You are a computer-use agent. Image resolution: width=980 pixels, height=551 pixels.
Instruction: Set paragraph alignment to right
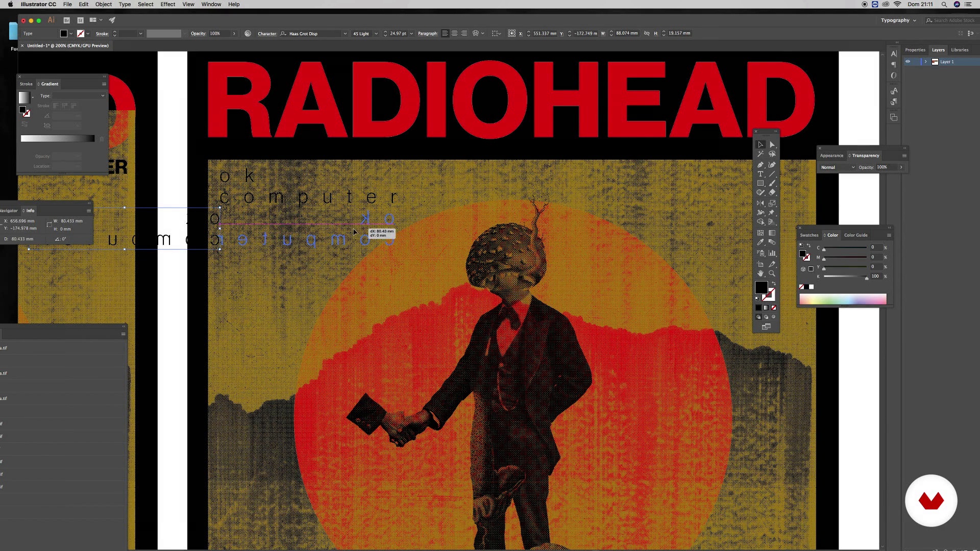pos(464,33)
